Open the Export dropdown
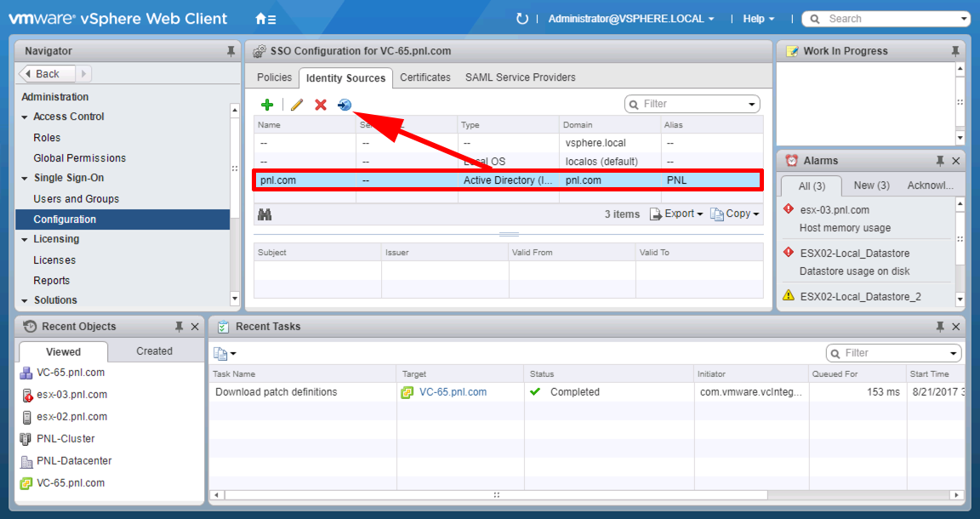This screenshot has width=980, height=519. point(676,214)
